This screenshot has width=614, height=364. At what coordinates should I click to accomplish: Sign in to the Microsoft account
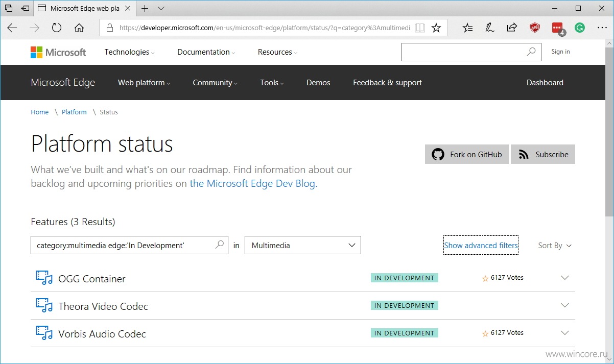coord(560,52)
